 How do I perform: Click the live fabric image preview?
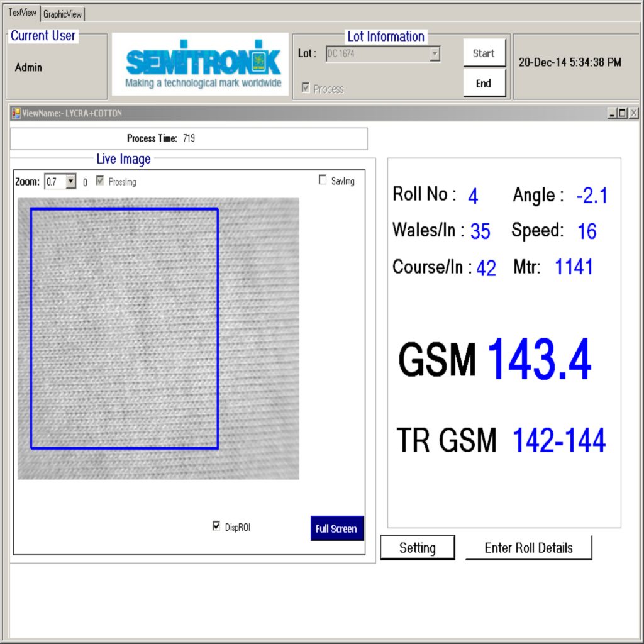(x=158, y=339)
